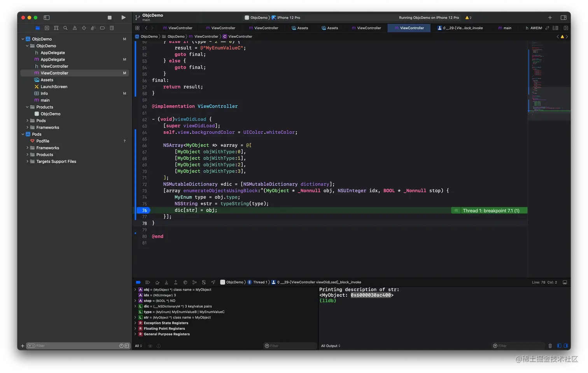This screenshot has width=588, height=373.
Task: Expand the dic variable in debugger
Action: pos(135,306)
